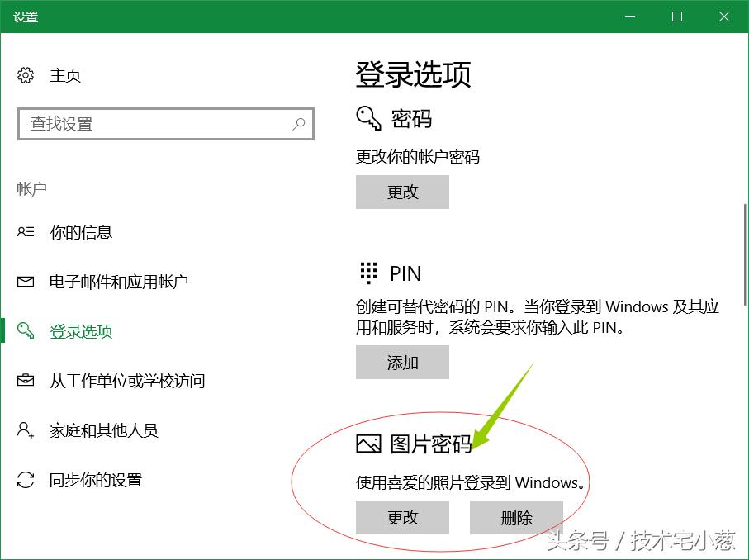This screenshot has width=749, height=560.
Task: Click 更改 under 图片密码
Action: (x=402, y=517)
